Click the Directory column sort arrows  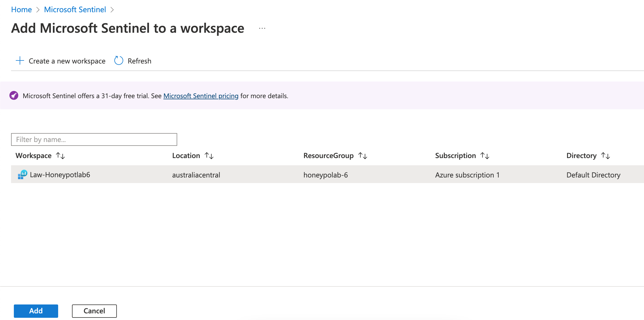click(x=606, y=156)
